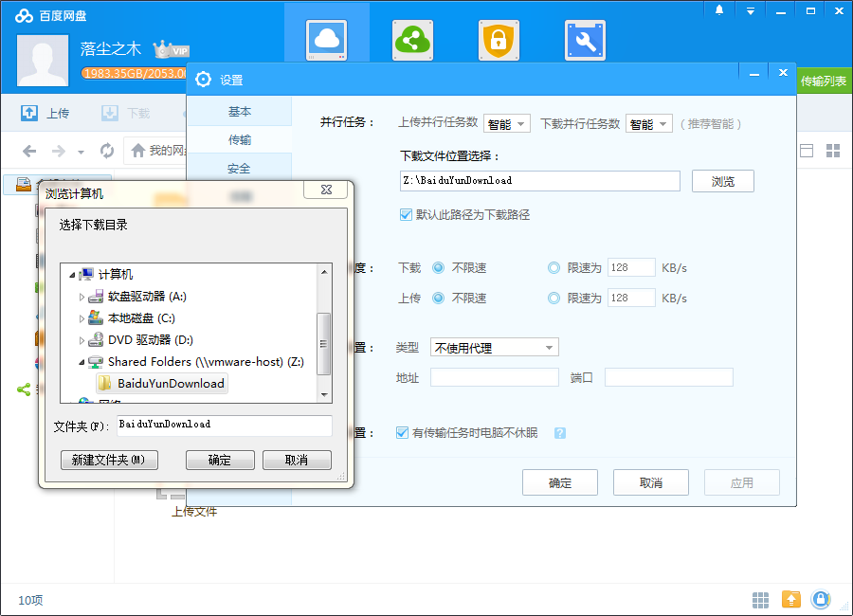
Task: Go back with the left arrow
Action: [x=29, y=151]
